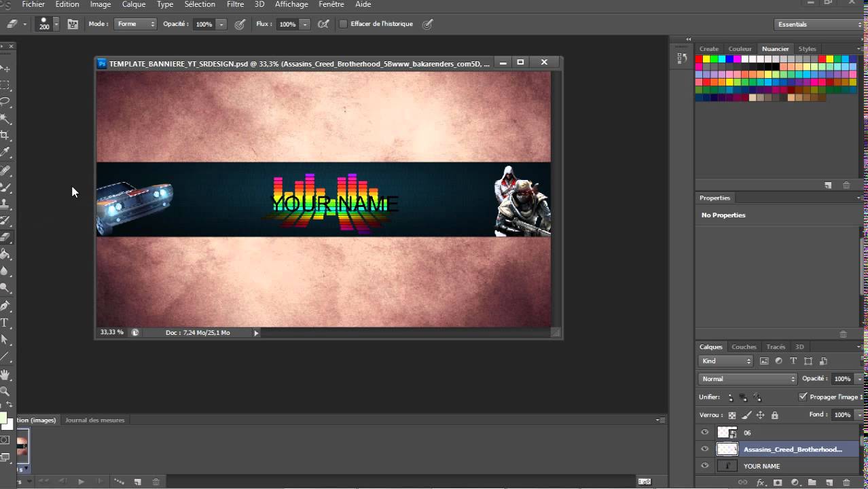Viewport: 868px width, 489px height.
Task: Add a layer mask
Action: [778, 482]
